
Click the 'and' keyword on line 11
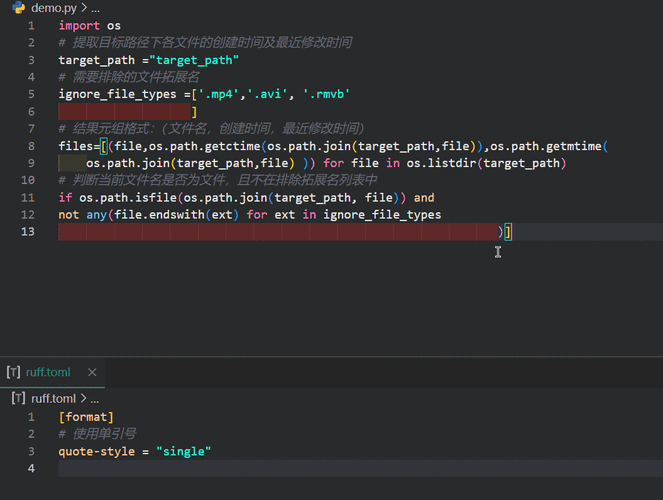[424, 198]
